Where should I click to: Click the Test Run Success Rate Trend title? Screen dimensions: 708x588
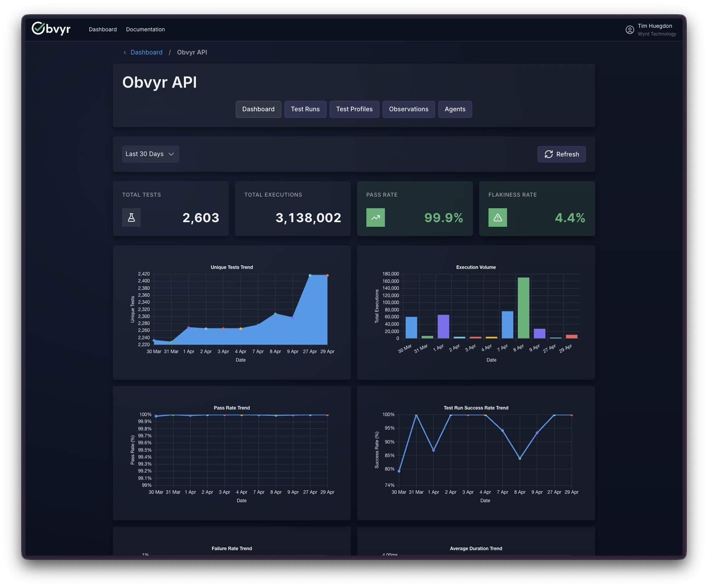476,408
